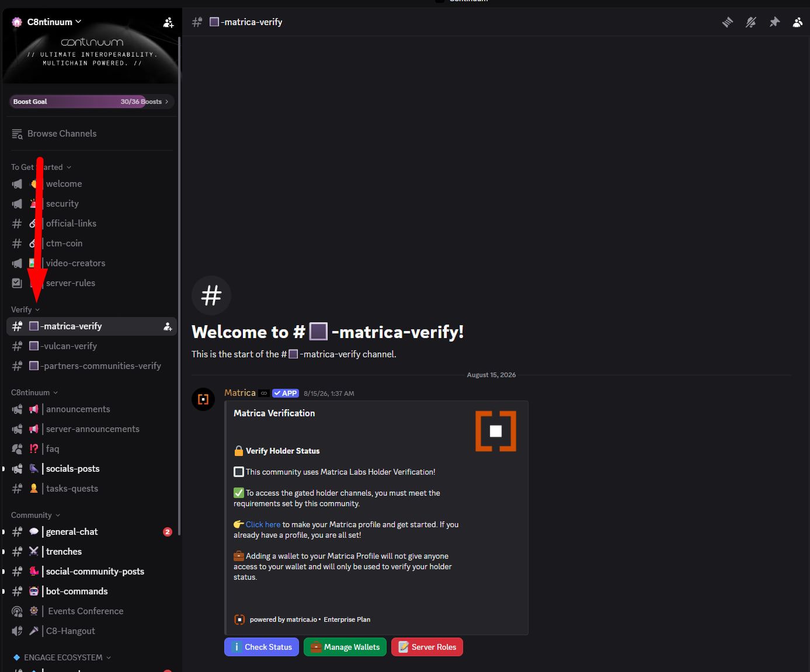Click the 'Matrica Verification' embed title
This screenshot has height=672, width=810.
coord(274,413)
